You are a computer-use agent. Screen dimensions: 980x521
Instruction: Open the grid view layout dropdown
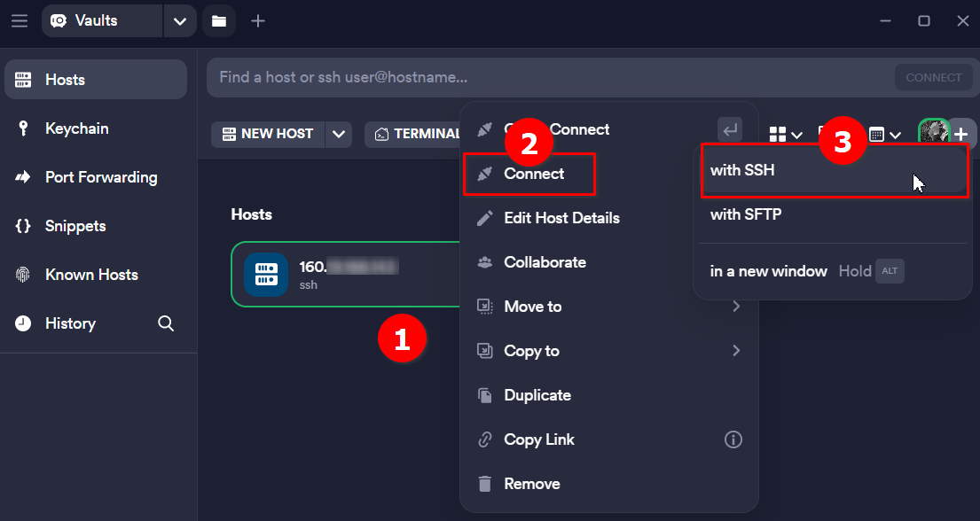click(786, 135)
